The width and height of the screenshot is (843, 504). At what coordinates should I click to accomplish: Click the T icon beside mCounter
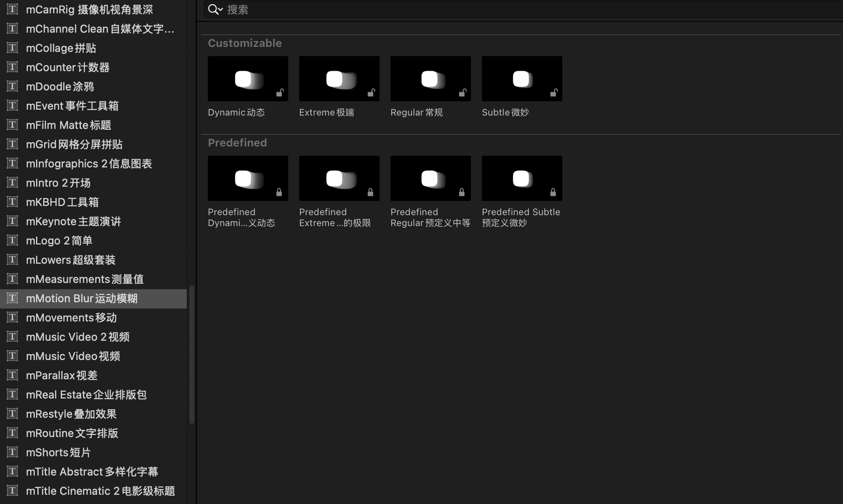(x=13, y=67)
